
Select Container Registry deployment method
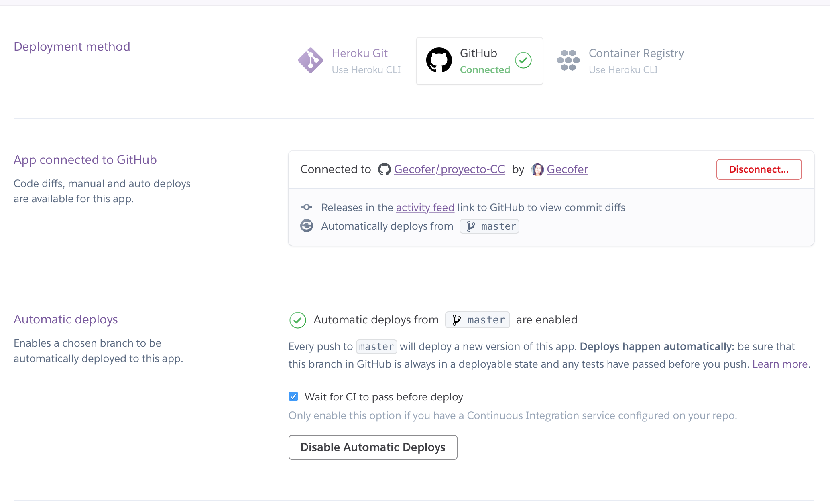click(x=620, y=61)
